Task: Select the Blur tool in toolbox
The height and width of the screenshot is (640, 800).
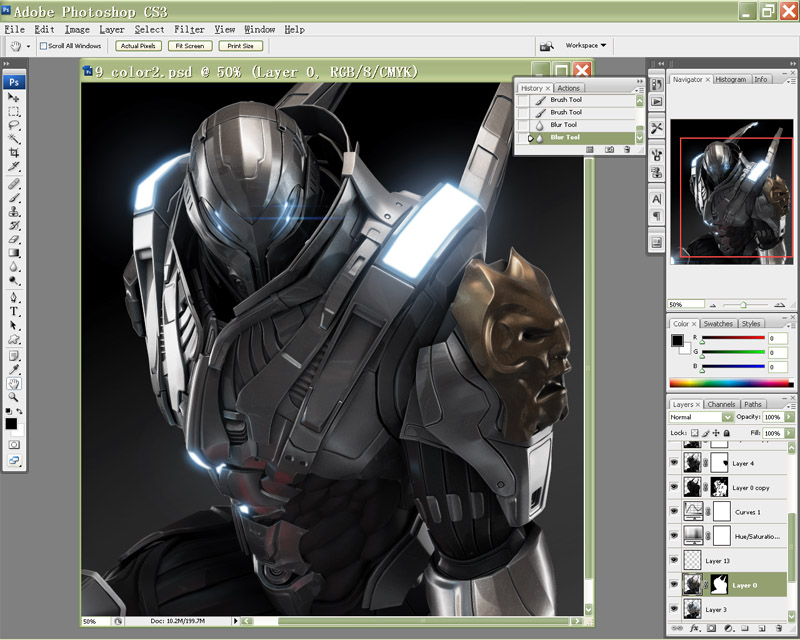Action: tap(14, 267)
